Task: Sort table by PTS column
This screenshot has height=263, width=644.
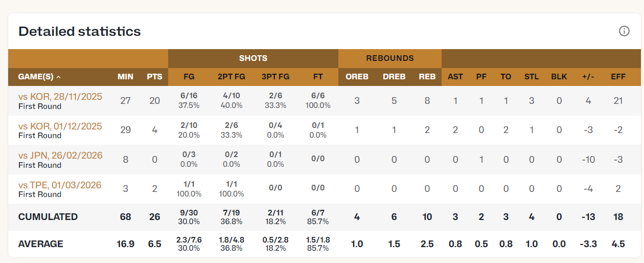Action: click(154, 77)
